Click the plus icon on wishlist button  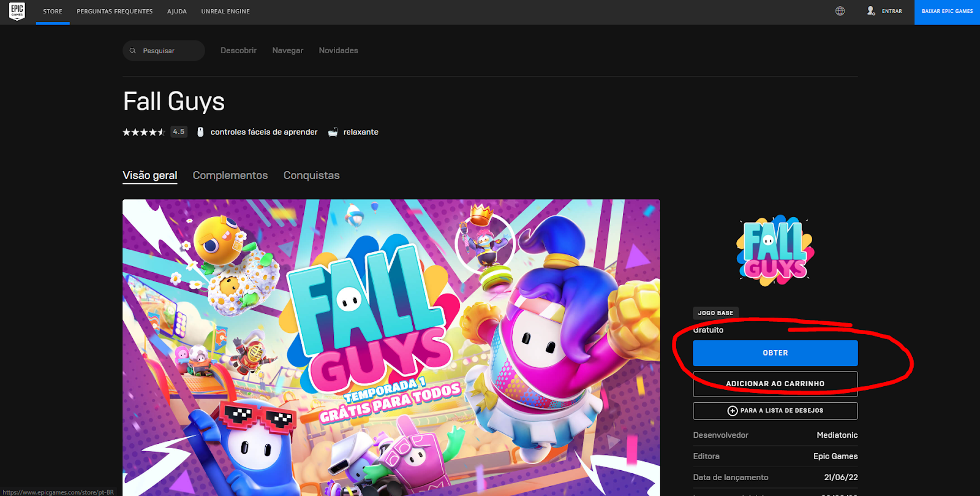tap(732, 411)
